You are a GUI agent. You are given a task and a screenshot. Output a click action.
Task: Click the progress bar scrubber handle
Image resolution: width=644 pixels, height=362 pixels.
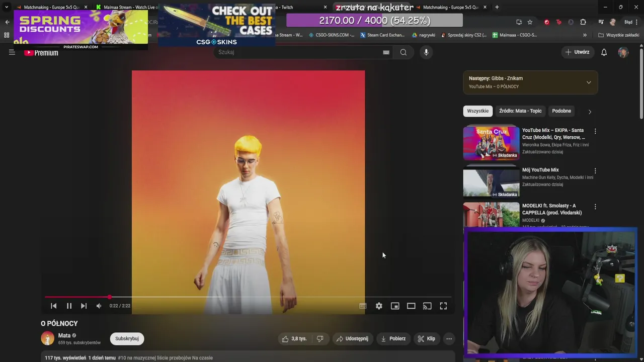pyautogui.click(x=109, y=297)
